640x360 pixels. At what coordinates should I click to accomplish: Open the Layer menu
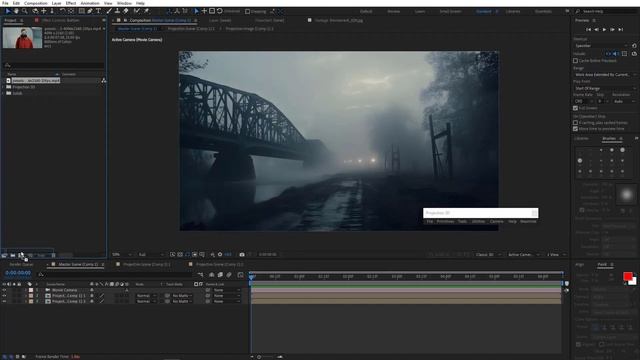(x=56, y=3)
